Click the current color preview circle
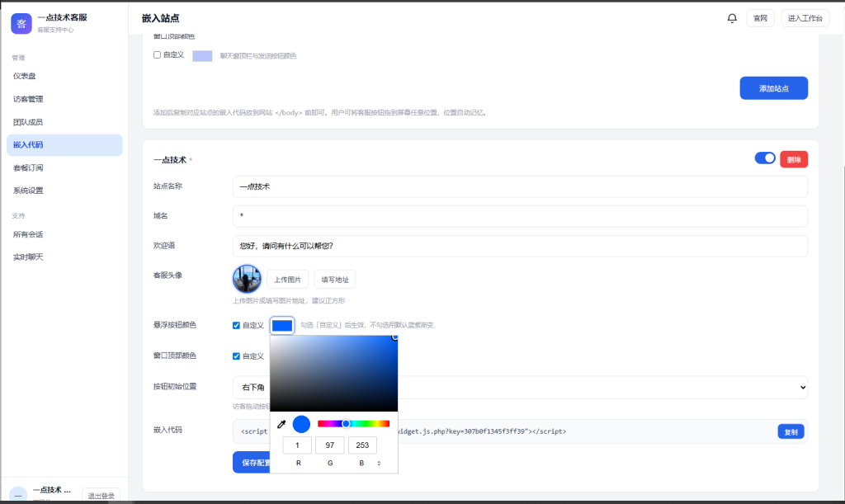The width and height of the screenshot is (845, 504). tap(301, 424)
